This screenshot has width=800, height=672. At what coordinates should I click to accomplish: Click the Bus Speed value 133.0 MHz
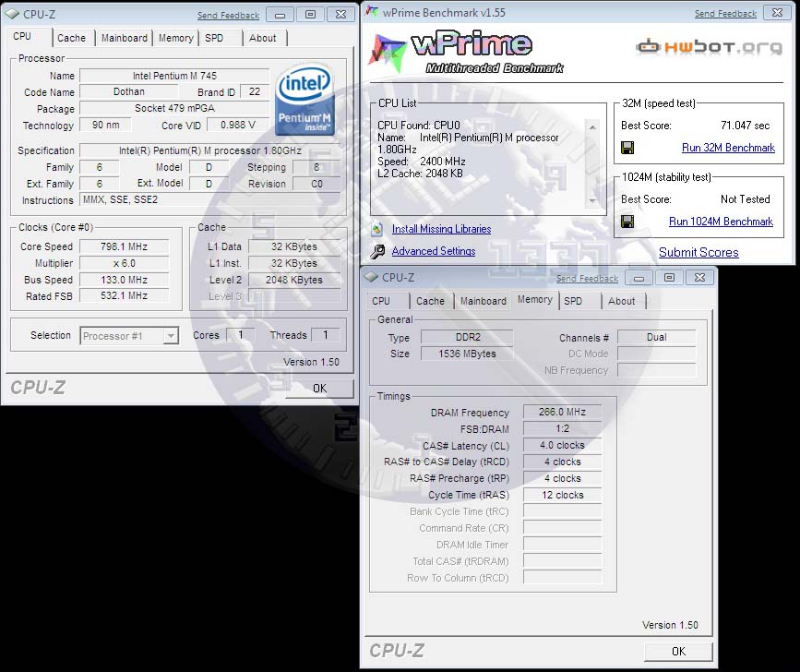coord(124,280)
